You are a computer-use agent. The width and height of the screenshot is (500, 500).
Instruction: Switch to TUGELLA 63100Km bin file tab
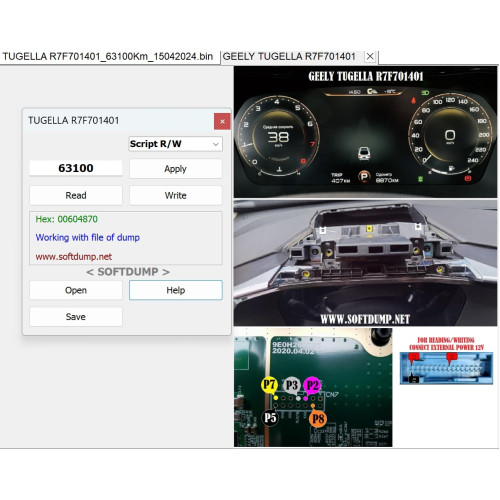click(x=108, y=56)
